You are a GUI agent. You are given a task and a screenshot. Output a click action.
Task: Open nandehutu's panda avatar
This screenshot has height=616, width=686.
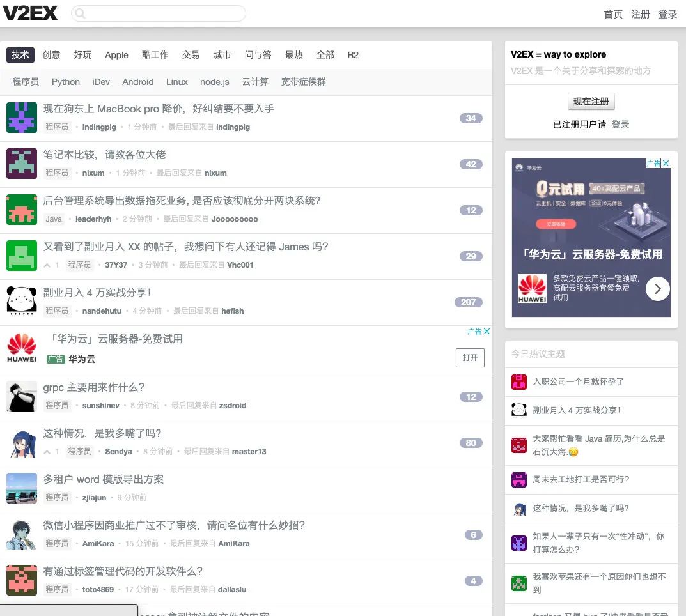pos(22,301)
